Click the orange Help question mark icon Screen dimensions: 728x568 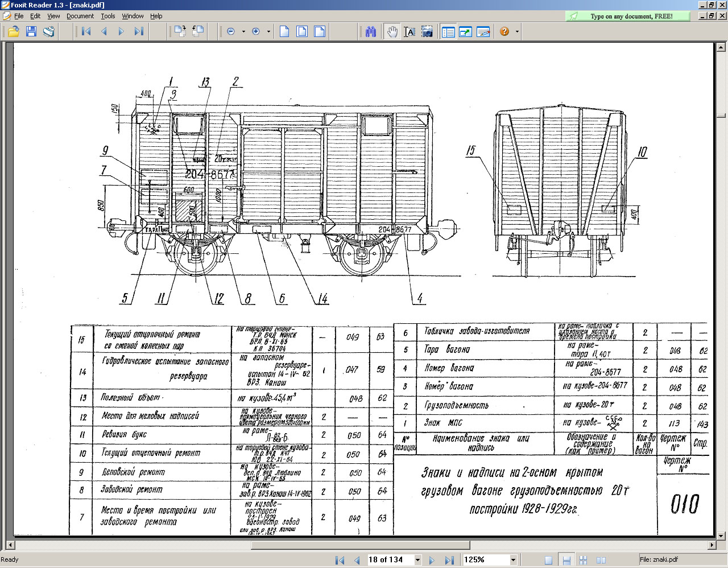[x=504, y=32]
